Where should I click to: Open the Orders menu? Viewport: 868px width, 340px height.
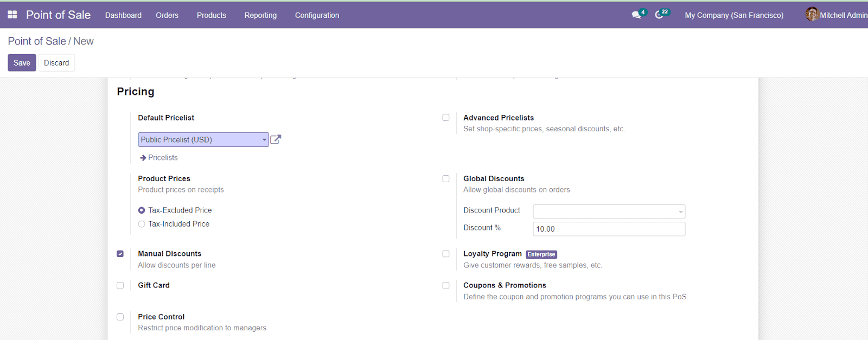[167, 15]
